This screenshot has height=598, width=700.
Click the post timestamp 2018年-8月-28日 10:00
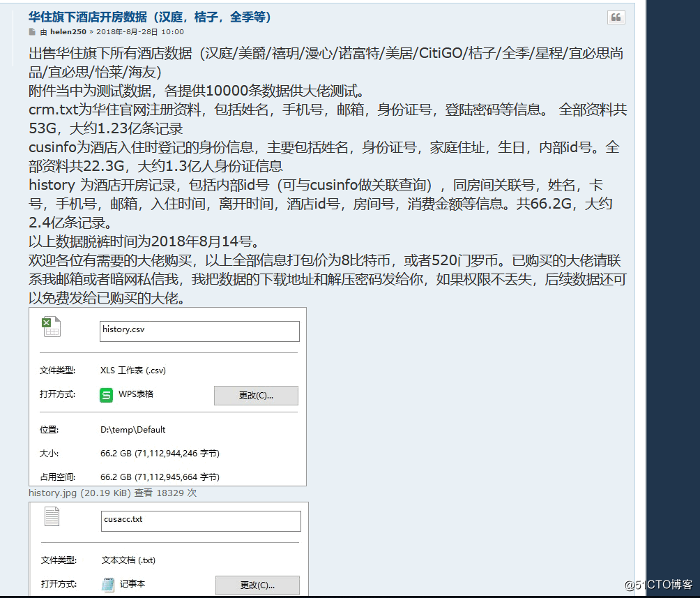pos(140,31)
